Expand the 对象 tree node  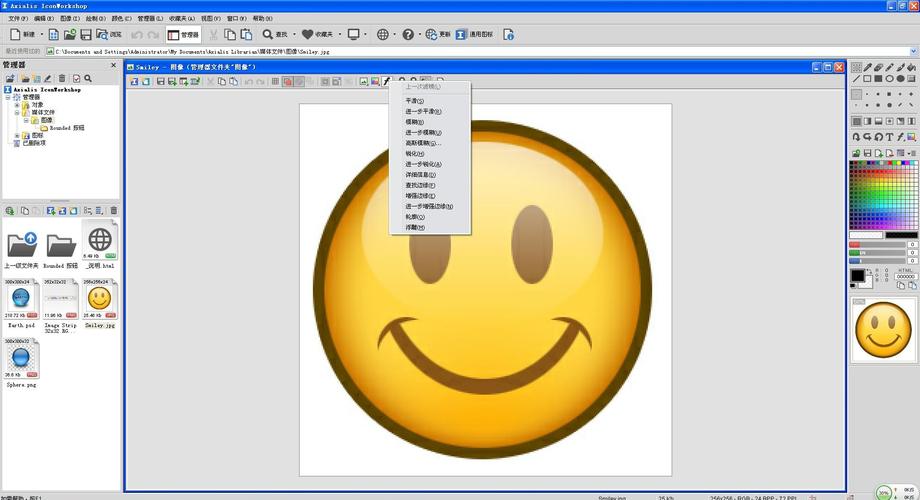click(17, 104)
